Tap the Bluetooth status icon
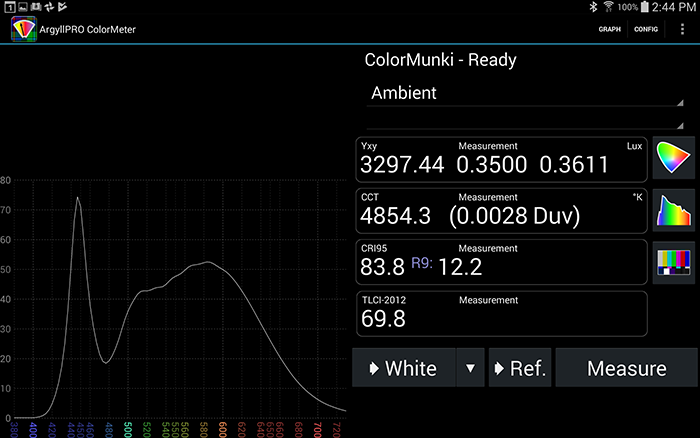This screenshot has width=700, height=438. (593, 7)
